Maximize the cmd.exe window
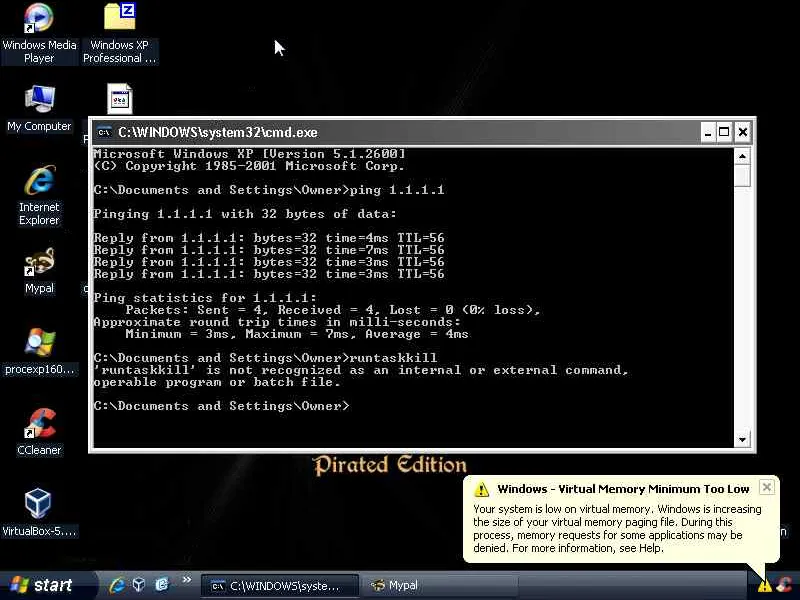Image resolution: width=800 pixels, height=600 pixels. 724,133
